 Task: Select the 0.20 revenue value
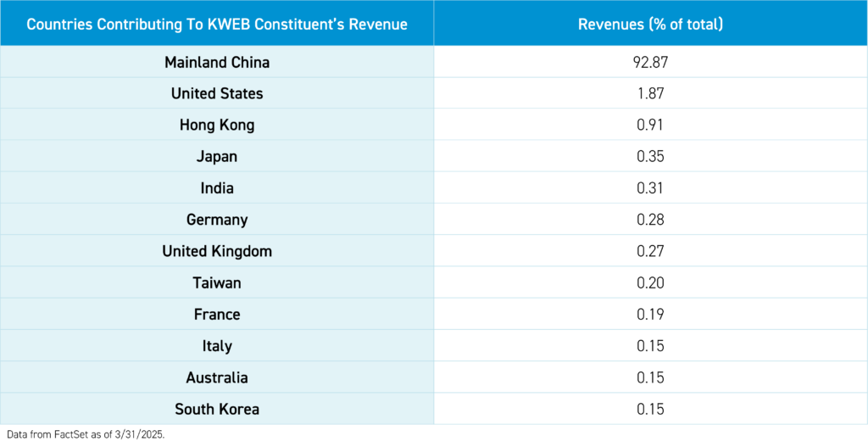650,283
